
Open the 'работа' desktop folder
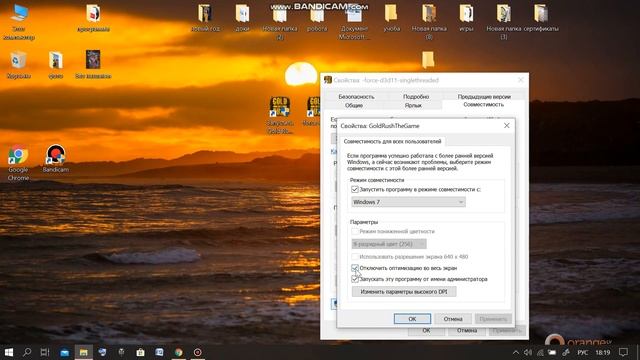pyautogui.click(x=317, y=18)
